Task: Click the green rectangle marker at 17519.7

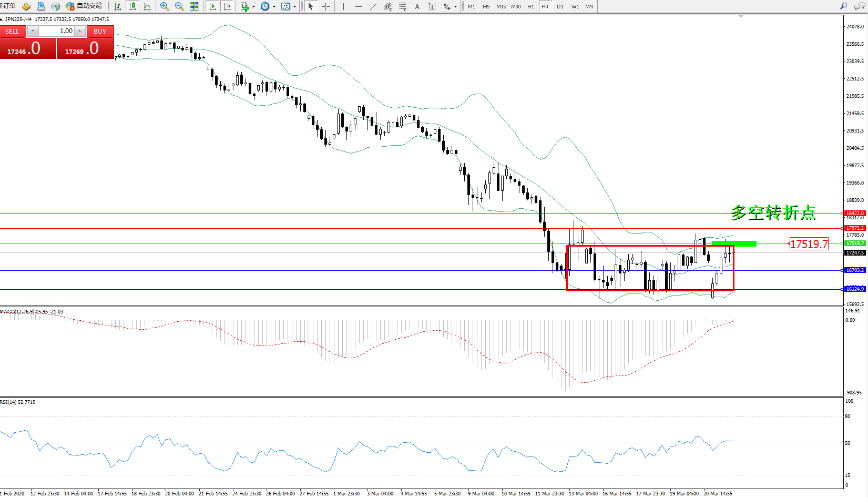Action: click(734, 243)
